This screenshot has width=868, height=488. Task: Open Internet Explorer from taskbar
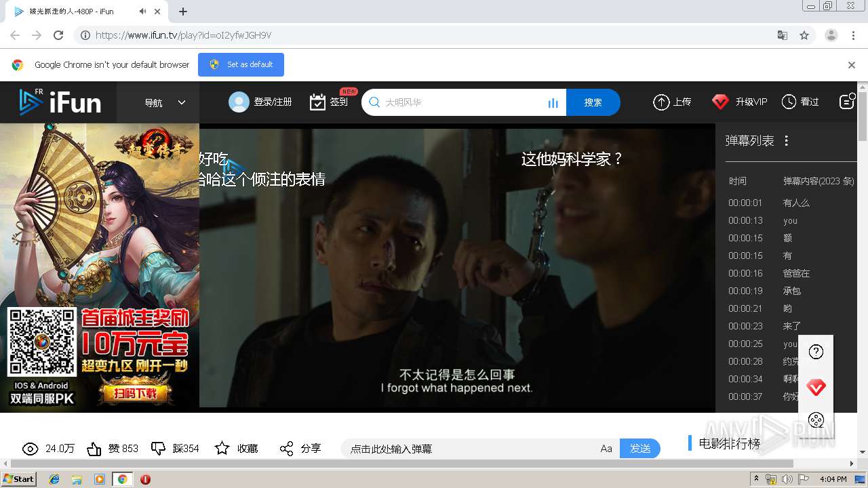click(54, 479)
